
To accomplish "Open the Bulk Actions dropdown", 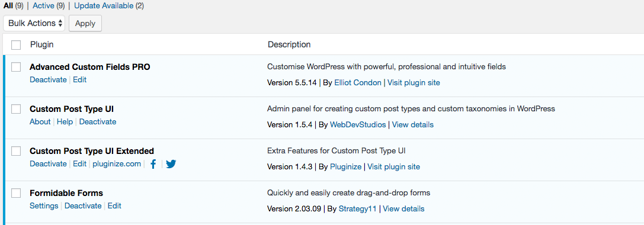I will click(x=34, y=23).
